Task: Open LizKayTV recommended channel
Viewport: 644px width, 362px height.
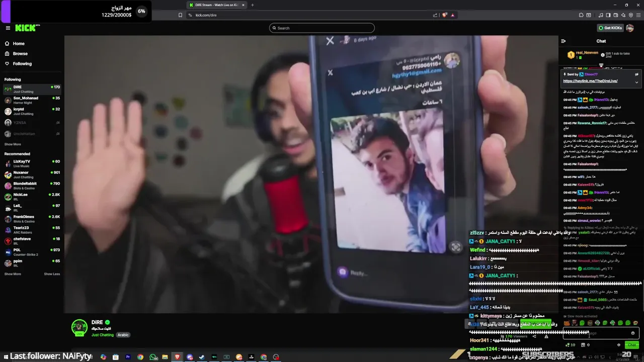Action: 32,163
